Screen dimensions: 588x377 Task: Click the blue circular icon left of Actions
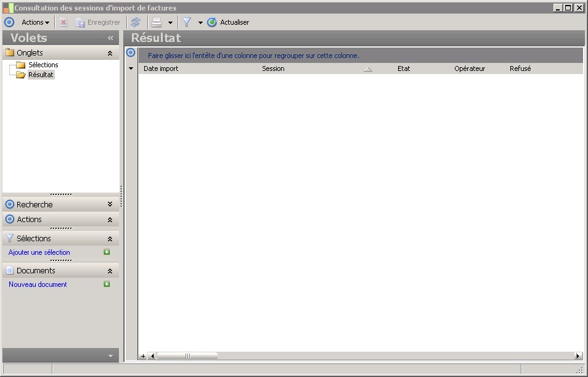(x=9, y=22)
